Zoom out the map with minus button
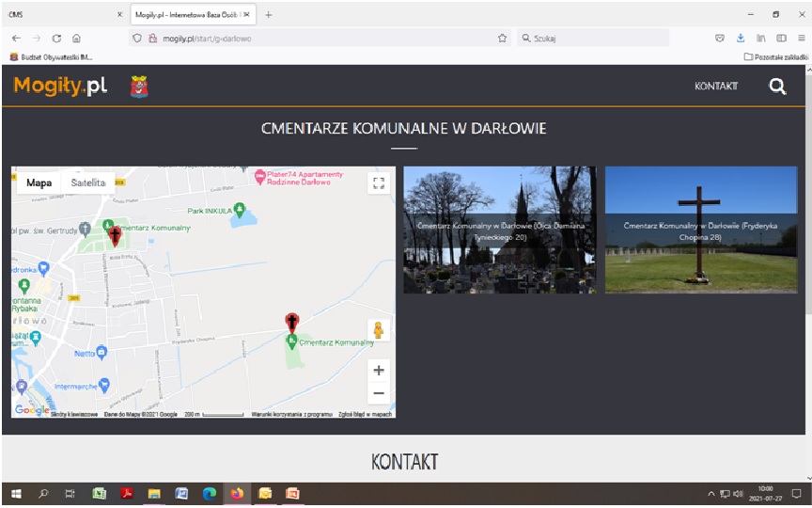 coord(379,393)
